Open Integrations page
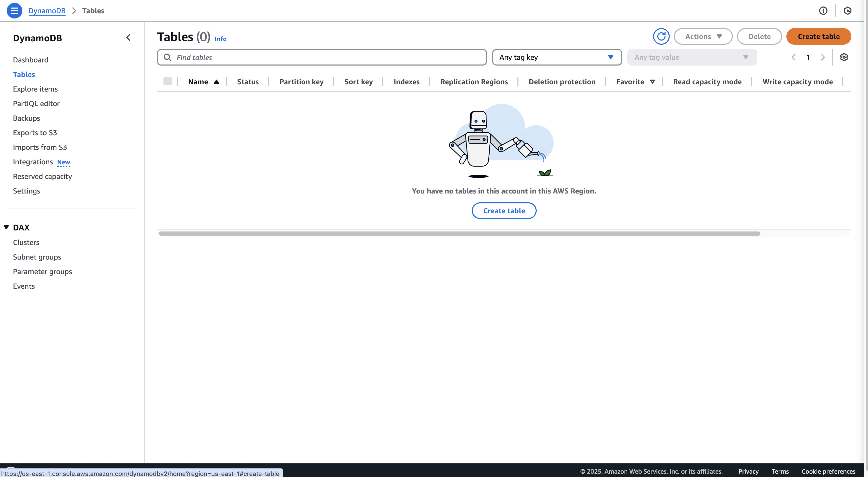The height and width of the screenshot is (477, 868). 33,162
